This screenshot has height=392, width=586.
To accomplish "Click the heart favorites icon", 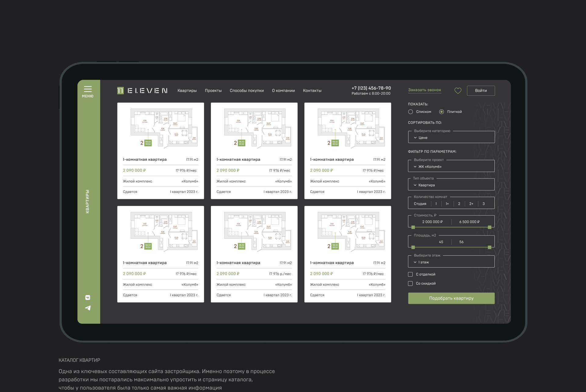I will [x=458, y=91].
